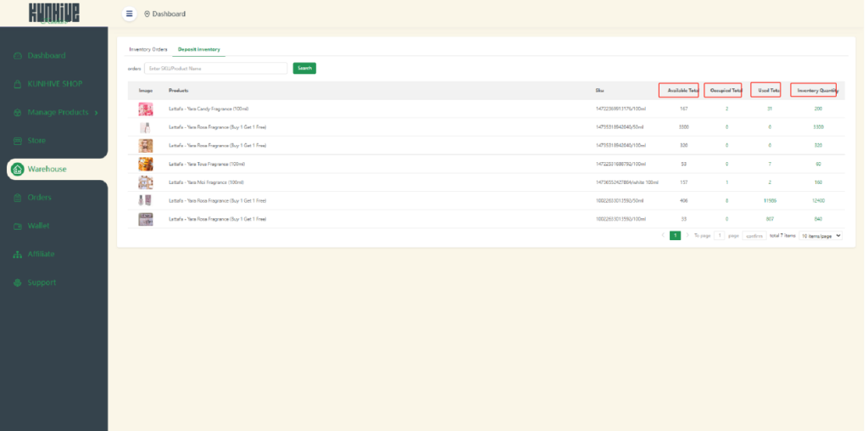Open the Orders section icon
Image resolution: width=868 pixels, height=431 pixels.
(x=18, y=198)
